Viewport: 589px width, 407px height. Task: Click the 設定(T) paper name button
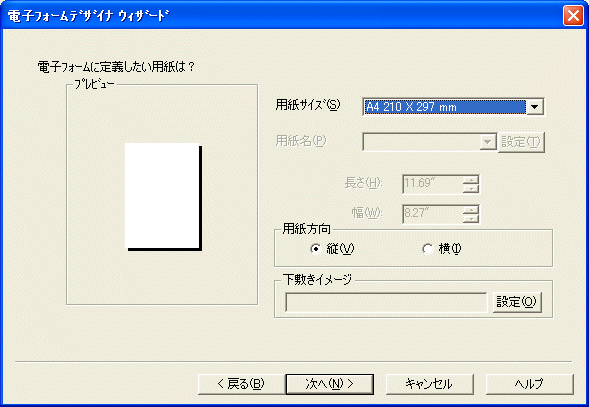[x=521, y=142]
